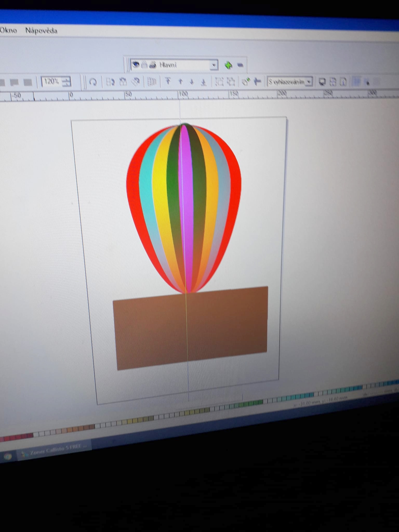Expand the S vyhlazováním display mode dropdown
The height and width of the screenshot is (532, 399).
click(309, 82)
